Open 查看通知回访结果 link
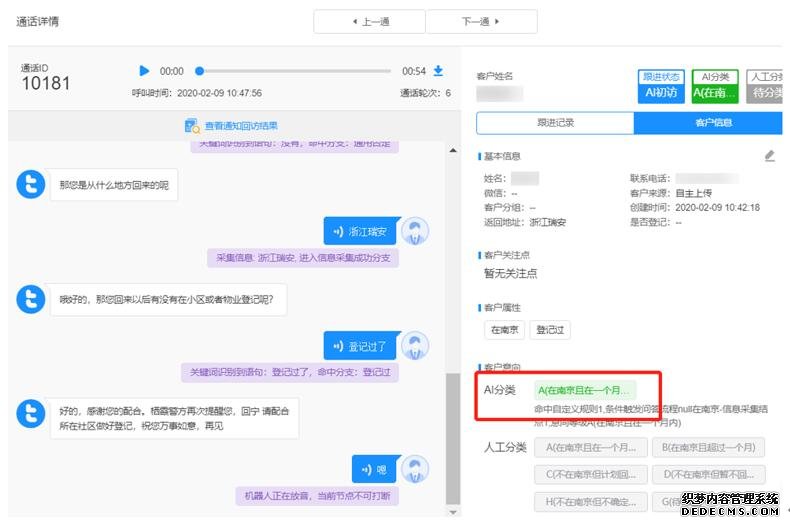Image resolution: width=790 pixels, height=526 pixels. point(241,126)
